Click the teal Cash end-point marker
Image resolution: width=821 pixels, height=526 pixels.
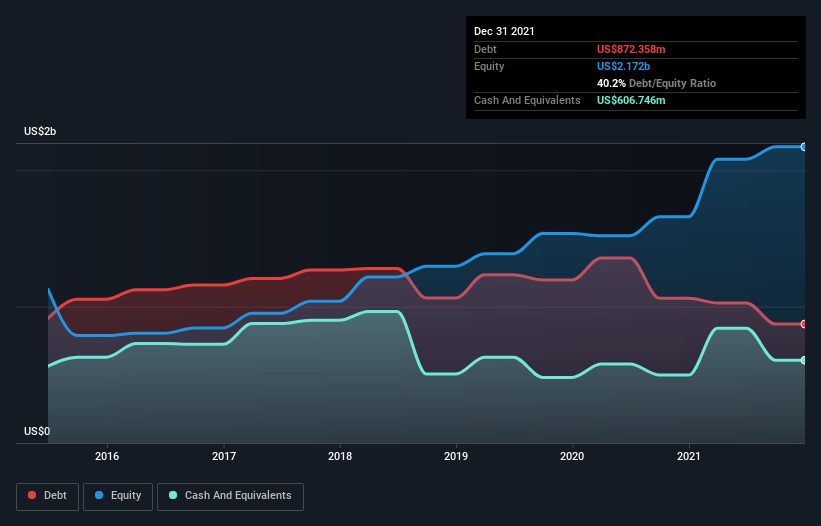(804, 360)
